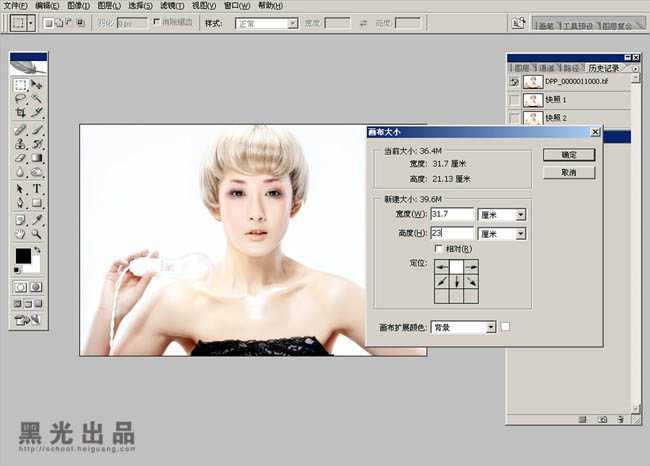Viewport: 650px width, 466px height.
Task: Select the Zoom tool in toolbox
Action: click(37, 233)
